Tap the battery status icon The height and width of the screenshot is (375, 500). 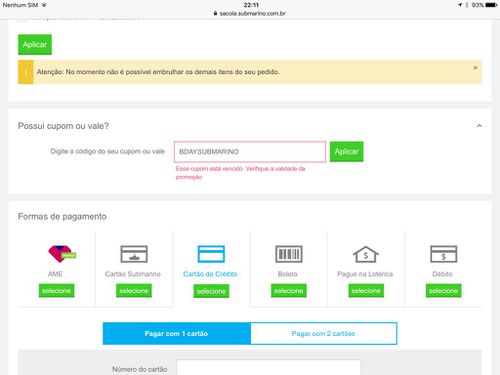491,5
